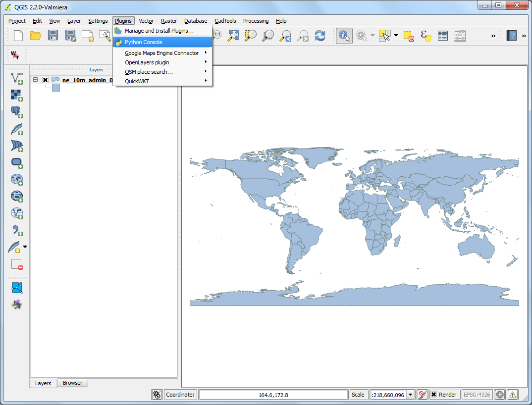Screen dimensions: 532x405
Task: Toggle the Select Features tool
Action: [x=384, y=36]
